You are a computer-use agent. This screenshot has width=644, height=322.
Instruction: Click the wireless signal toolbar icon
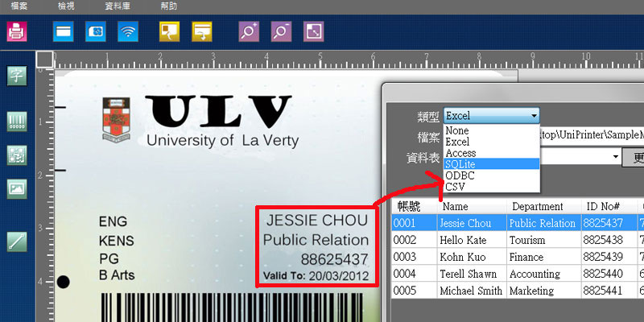tap(126, 32)
